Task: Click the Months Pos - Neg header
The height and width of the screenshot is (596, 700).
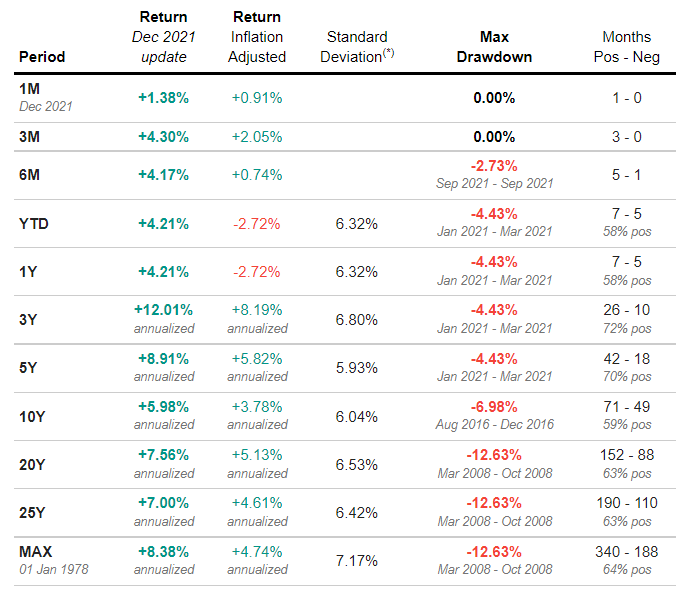Action: point(627,47)
